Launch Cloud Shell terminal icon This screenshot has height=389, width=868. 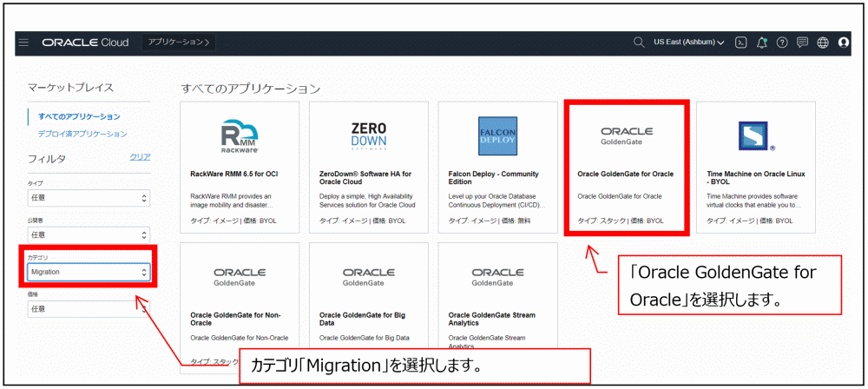pyautogui.click(x=740, y=43)
